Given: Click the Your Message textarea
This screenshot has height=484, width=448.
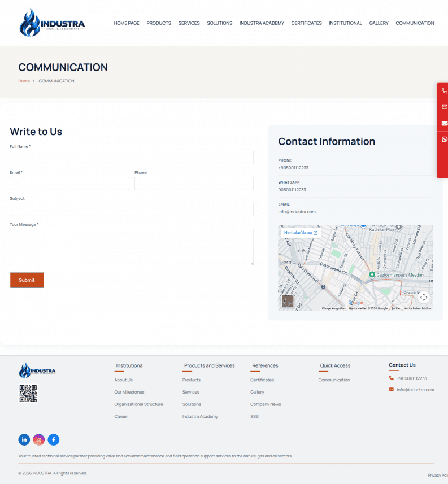Looking at the screenshot, I should 132,247.
